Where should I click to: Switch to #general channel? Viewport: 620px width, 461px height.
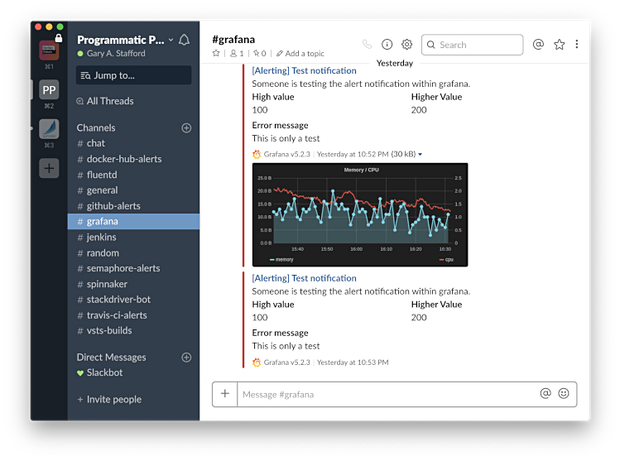134,190
